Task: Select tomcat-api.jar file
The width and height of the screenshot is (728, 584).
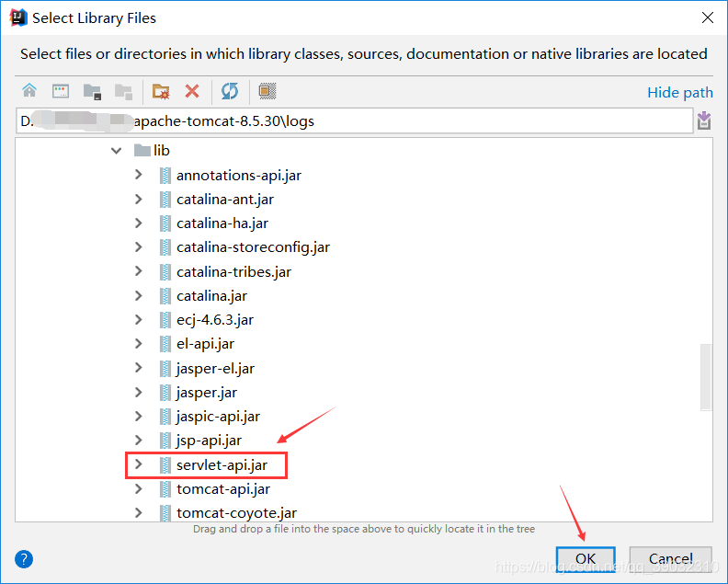Action: 215,488
